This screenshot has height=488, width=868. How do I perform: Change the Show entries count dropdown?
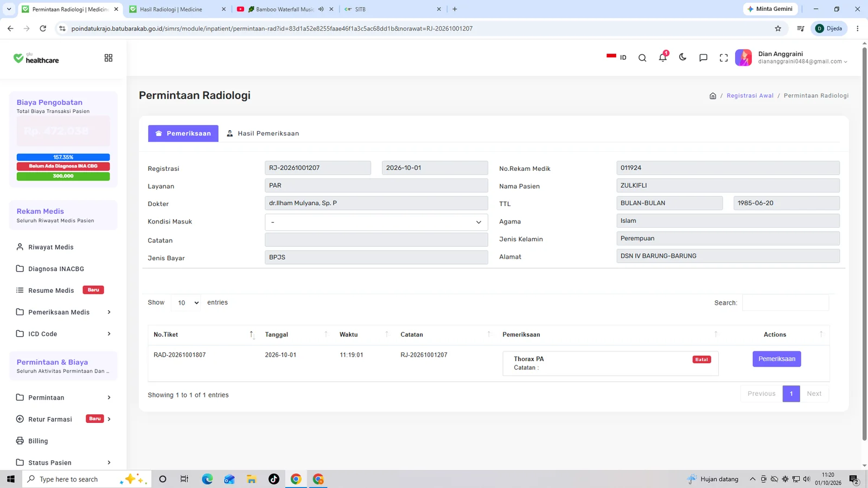click(186, 303)
